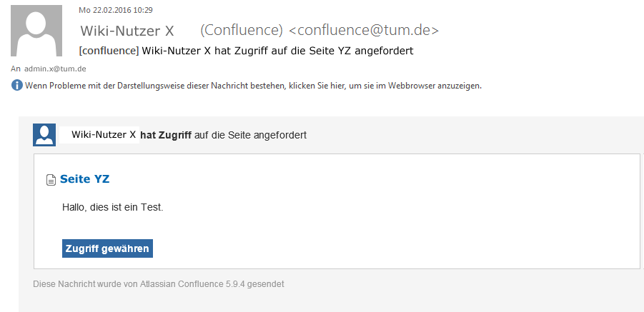Click 'auf die Seite angefordert' text in body header

coord(250,135)
